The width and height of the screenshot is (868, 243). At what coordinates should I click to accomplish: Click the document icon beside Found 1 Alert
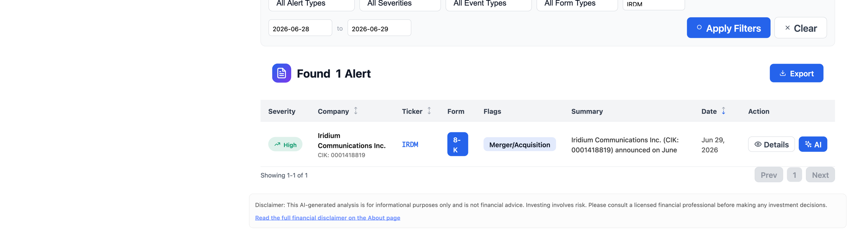[x=281, y=73]
